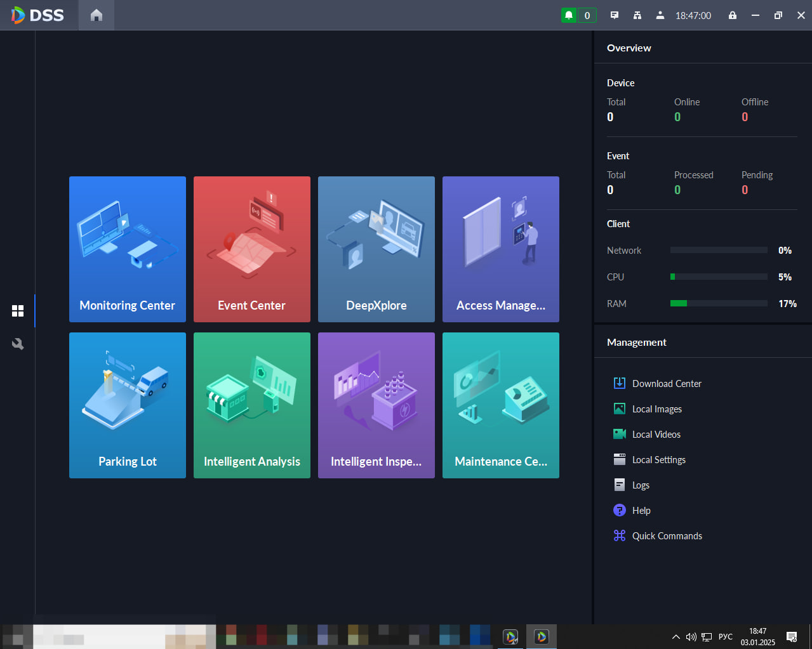Select the applications grid sidebar icon
The height and width of the screenshot is (649, 812).
[x=18, y=311]
